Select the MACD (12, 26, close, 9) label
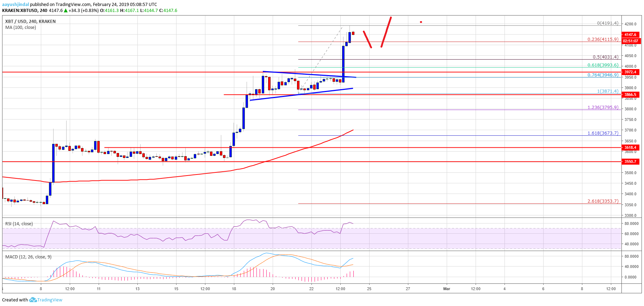Screen dimensions: 644x306 pyautogui.click(x=28, y=257)
